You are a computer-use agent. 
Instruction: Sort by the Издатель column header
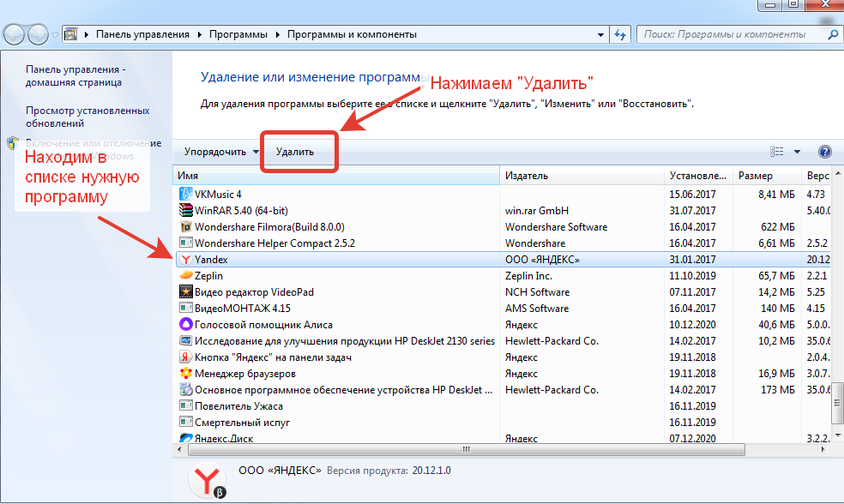582,176
